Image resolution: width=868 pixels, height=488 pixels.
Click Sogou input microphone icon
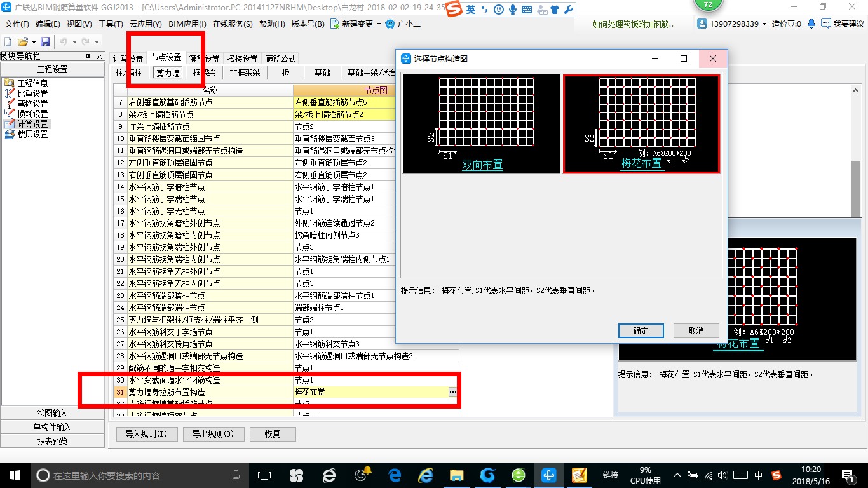pos(512,10)
